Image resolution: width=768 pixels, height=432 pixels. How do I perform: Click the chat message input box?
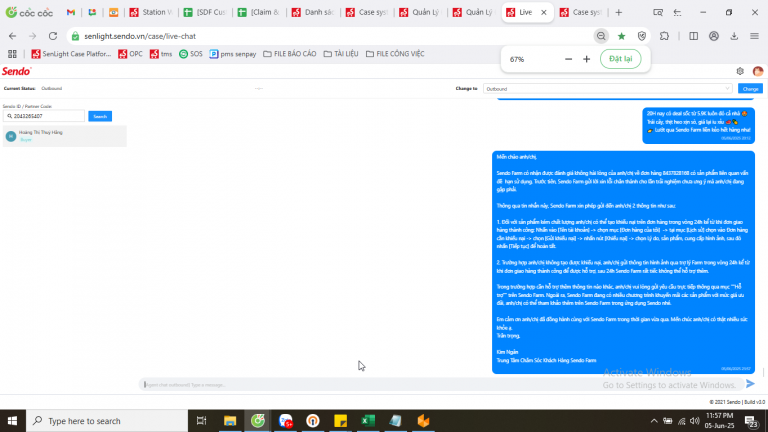click(441, 384)
